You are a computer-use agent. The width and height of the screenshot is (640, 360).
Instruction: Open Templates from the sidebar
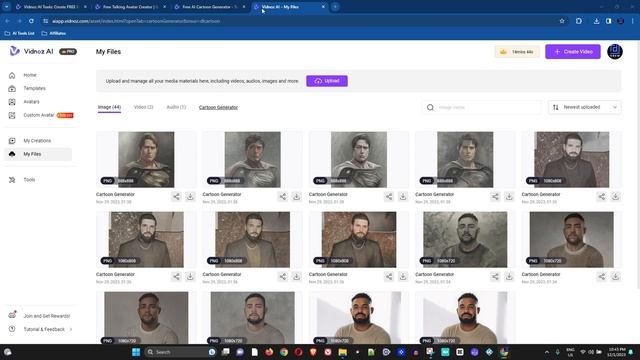click(x=34, y=88)
